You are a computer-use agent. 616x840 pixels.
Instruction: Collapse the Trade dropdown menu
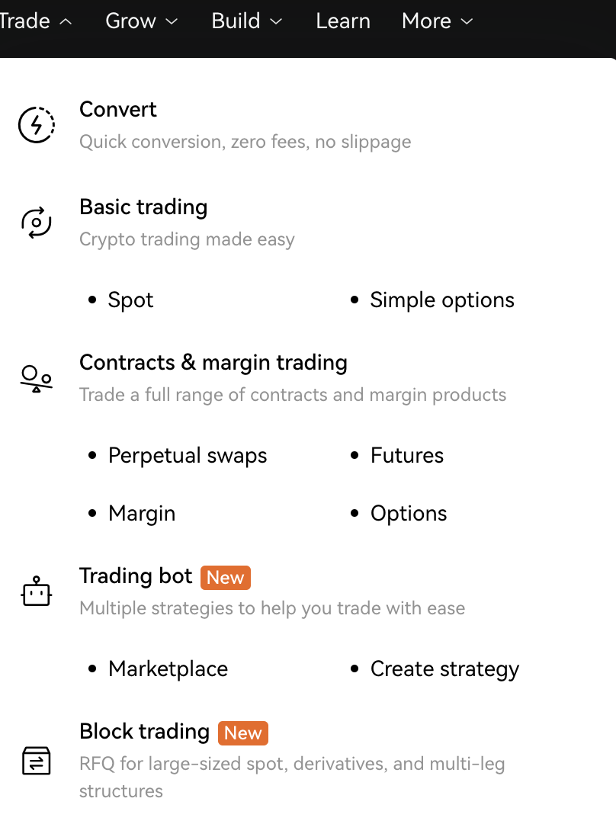35,21
